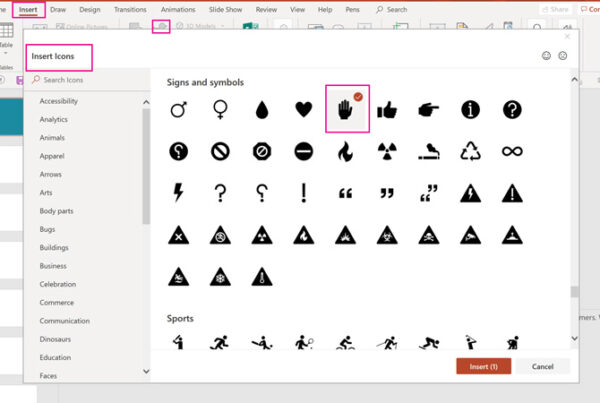Image resolution: width=600 pixels, height=403 pixels.
Task: Go to the Celebration category
Action: click(59, 283)
